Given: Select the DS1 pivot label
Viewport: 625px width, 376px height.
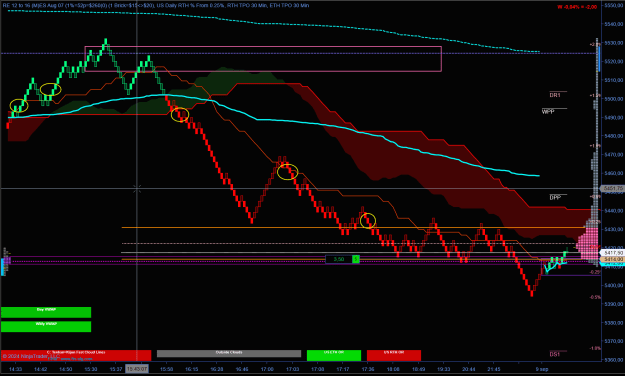Looking at the screenshot, I should tap(554, 354).
